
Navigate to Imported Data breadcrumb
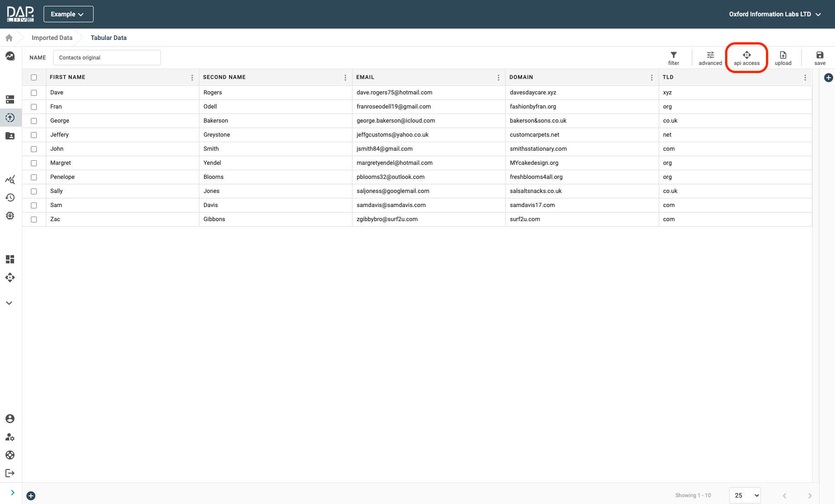pyautogui.click(x=52, y=38)
